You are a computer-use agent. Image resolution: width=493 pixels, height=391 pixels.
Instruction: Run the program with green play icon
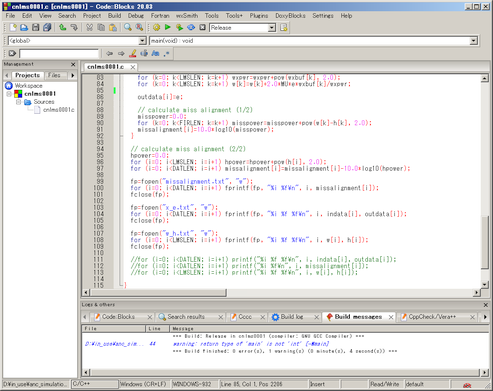coord(168,27)
